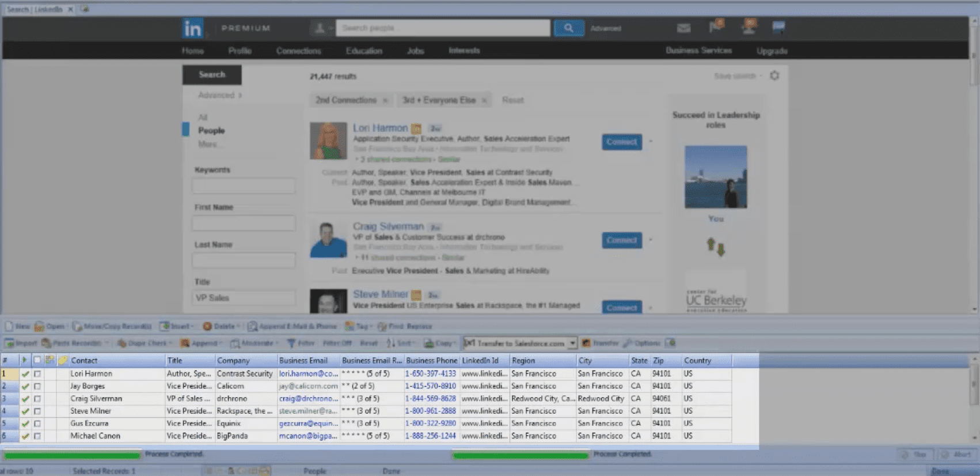Open the add connections icon
The image size is (980, 476).
pyautogui.click(x=749, y=27)
